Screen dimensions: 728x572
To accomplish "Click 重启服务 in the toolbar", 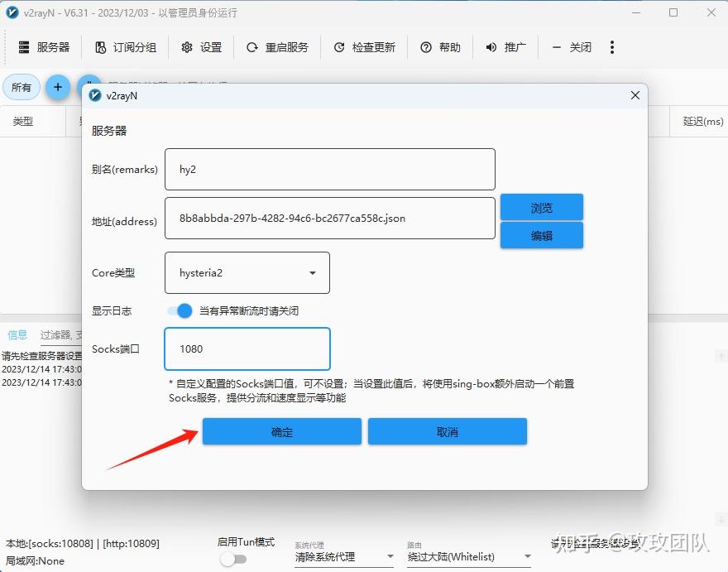I will click(278, 47).
